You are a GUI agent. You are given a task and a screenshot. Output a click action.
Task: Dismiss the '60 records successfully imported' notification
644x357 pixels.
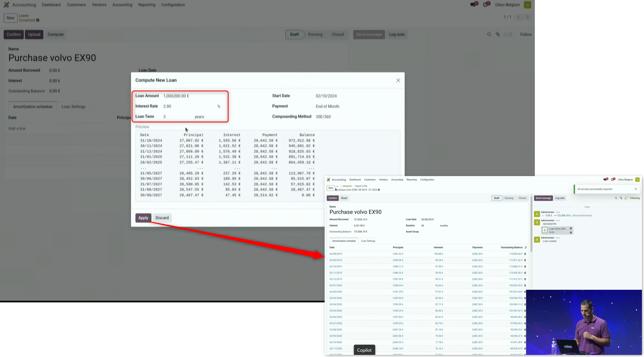tap(636, 189)
